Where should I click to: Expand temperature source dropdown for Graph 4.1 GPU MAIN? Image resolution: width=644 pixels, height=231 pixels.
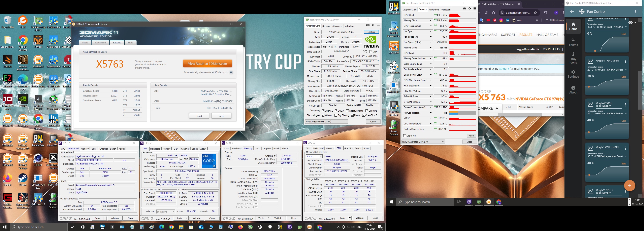(x=626, y=70)
